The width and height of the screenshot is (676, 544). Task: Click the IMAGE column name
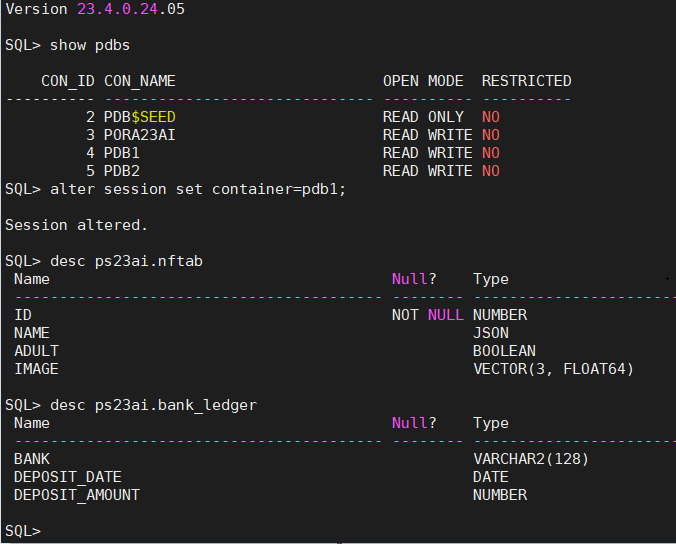(x=36, y=369)
